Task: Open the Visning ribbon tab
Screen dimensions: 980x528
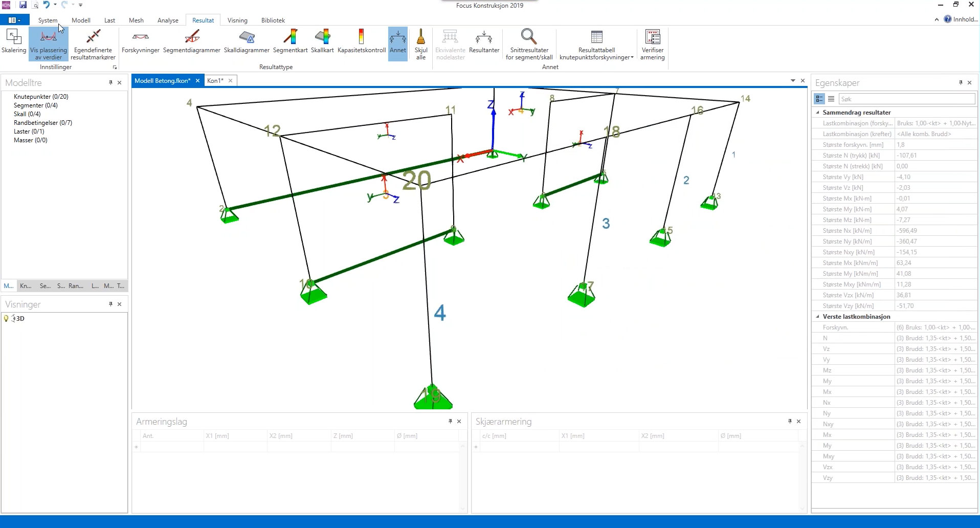Action: point(237,20)
